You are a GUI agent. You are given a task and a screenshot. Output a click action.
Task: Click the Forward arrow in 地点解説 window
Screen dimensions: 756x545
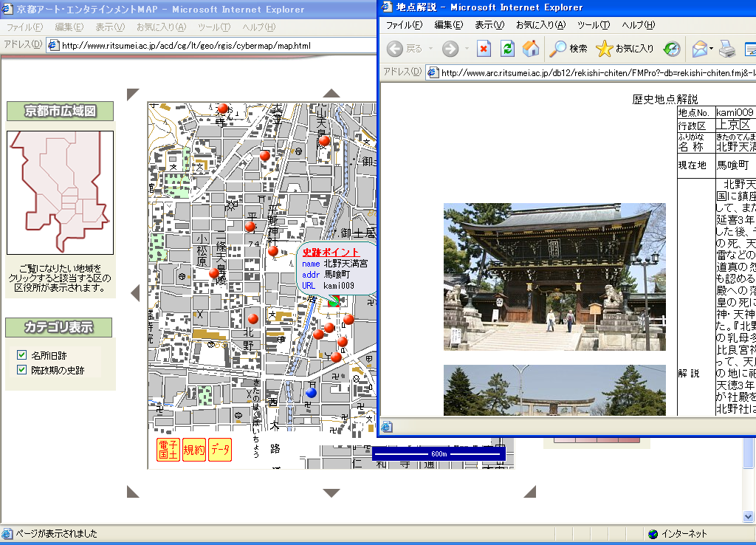pyautogui.click(x=450, y=49)
